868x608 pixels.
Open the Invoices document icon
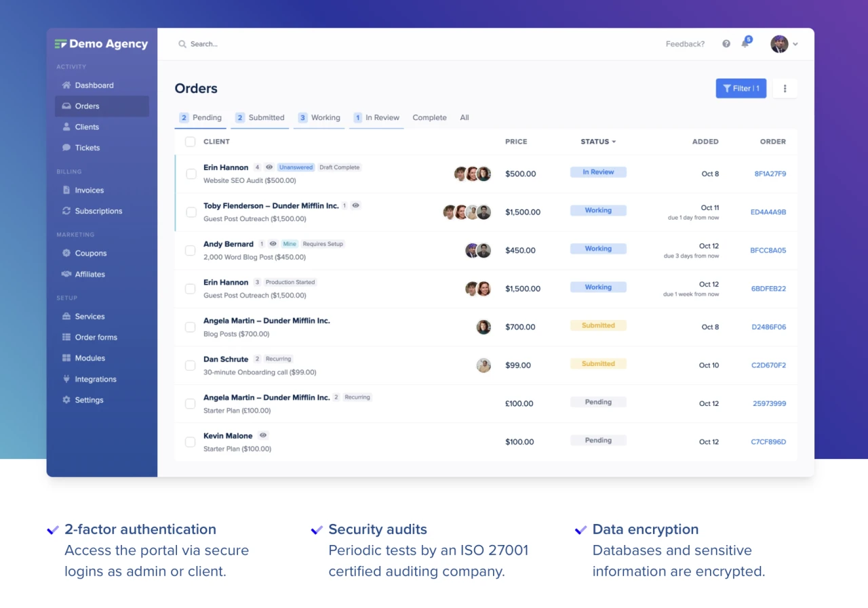click(x=66, y=190)
